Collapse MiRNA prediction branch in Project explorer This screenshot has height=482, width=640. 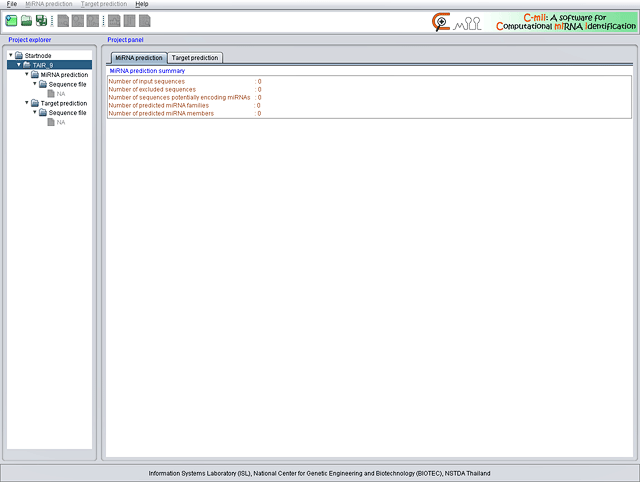(27, 74)
